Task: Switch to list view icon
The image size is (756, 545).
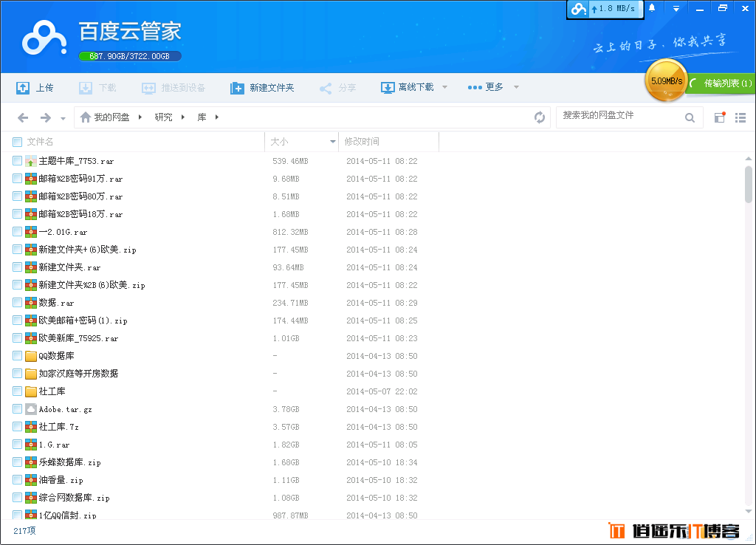Action: tap(740, 117)
